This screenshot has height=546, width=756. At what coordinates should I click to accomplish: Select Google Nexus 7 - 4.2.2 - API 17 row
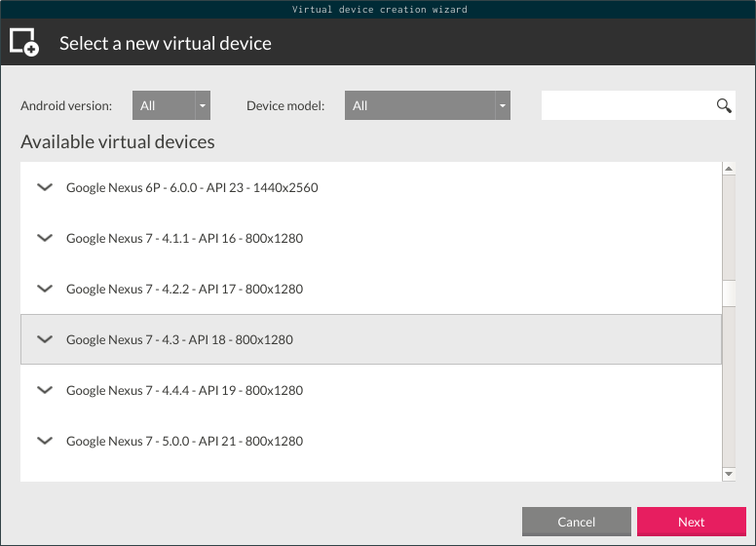pos(371,289)
